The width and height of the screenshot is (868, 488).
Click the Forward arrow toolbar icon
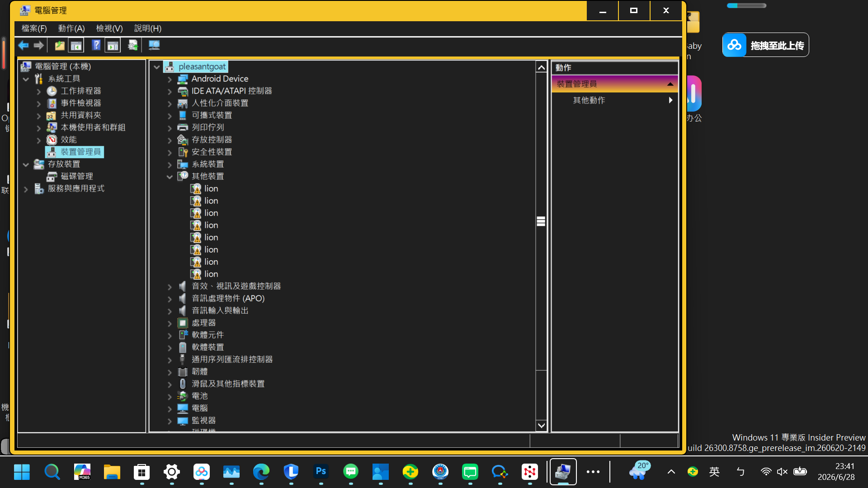point(39,45)
